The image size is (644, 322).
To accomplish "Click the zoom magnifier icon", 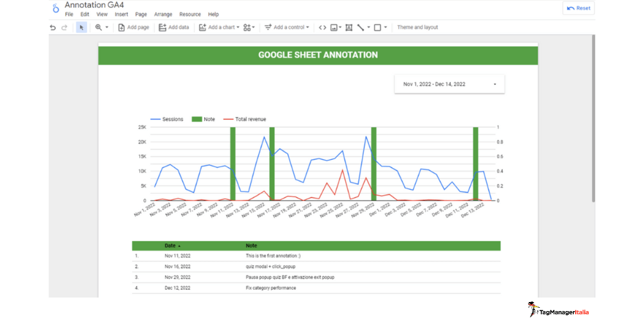I will pyautogui.click(x=99, y=28).
